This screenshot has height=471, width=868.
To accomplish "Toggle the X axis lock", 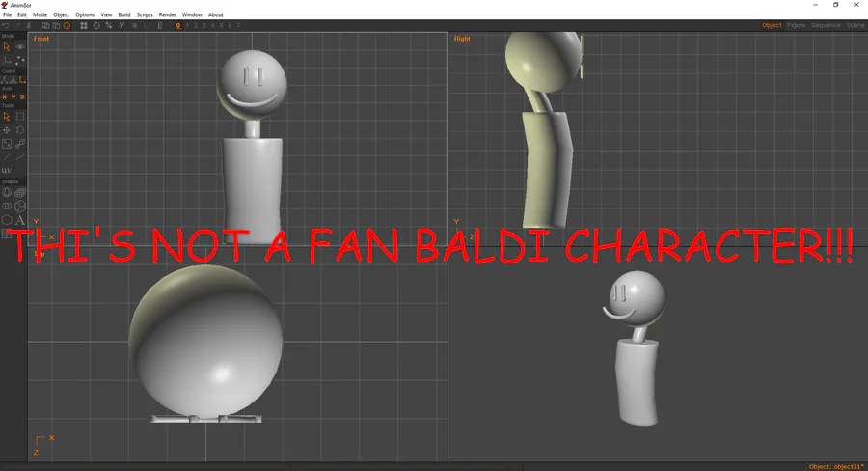I will tap(5, 97).
